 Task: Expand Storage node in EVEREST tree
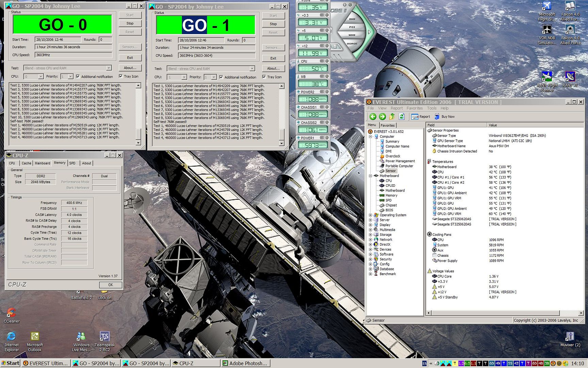pyautogui.click(x=371, y=235)
